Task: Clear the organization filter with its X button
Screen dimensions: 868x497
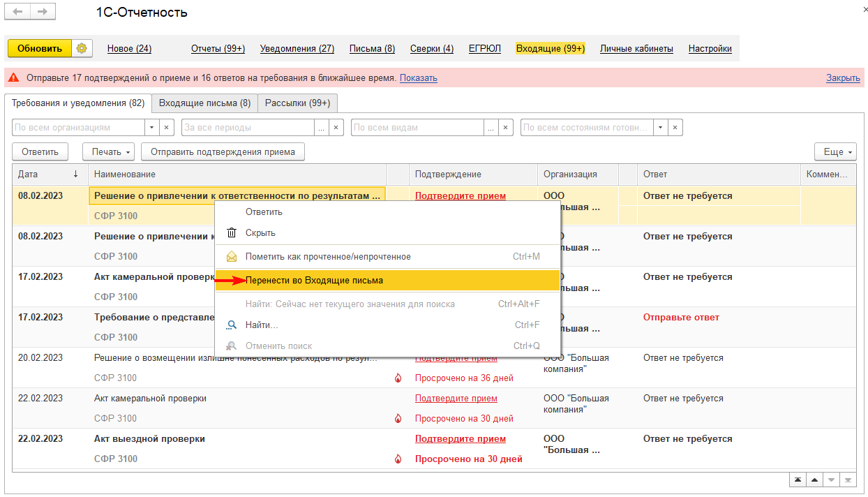Action: pyautogui.click(x=167, y=128)
